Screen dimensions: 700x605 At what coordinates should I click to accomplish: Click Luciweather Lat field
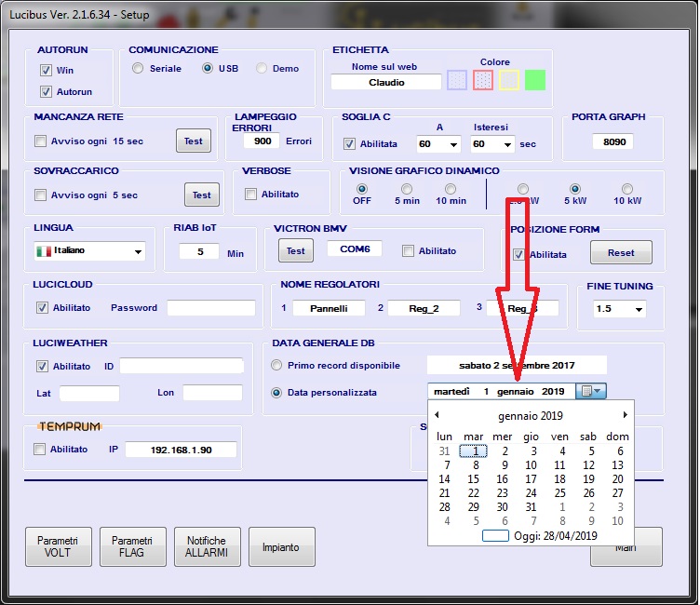click(89, 394)
